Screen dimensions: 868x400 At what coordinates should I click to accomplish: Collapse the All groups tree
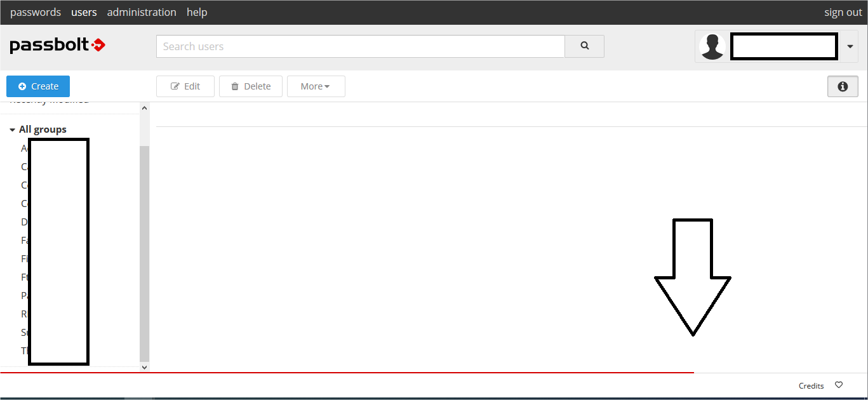point(12,130)
